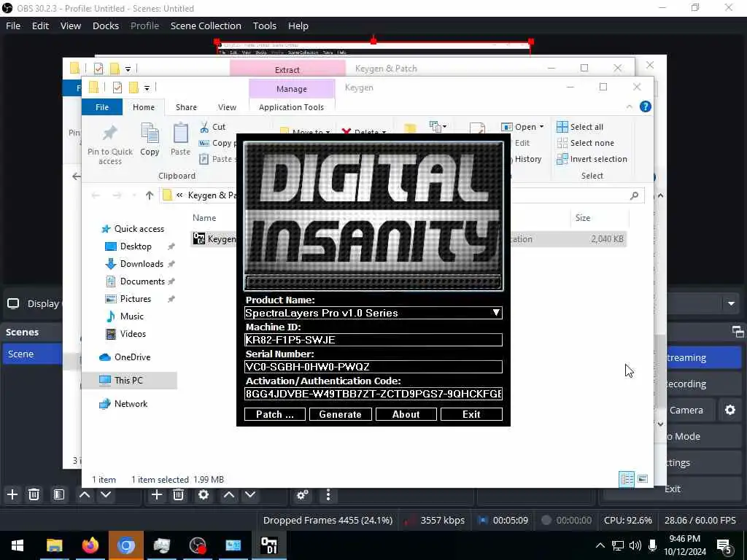The height and width of the screenshot is (560, 747).
Task: Open the OBS icon in the taskbar
Action: coord(197,545)
